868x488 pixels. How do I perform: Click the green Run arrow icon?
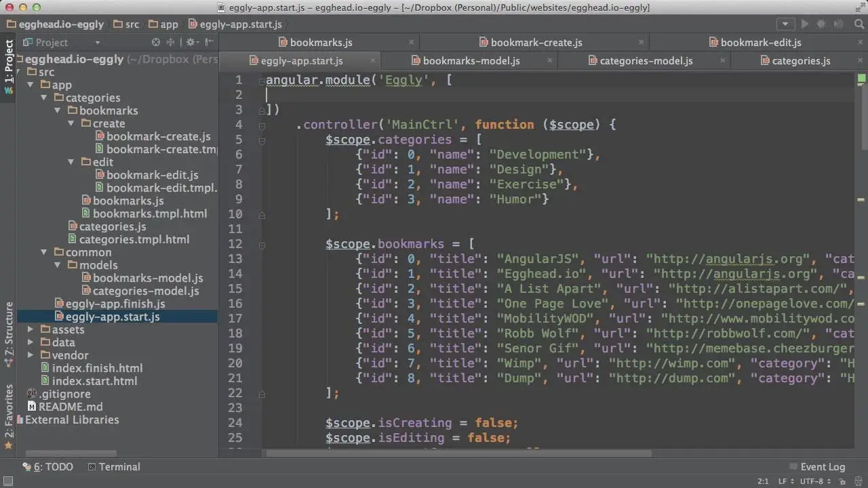click(805, 24)
